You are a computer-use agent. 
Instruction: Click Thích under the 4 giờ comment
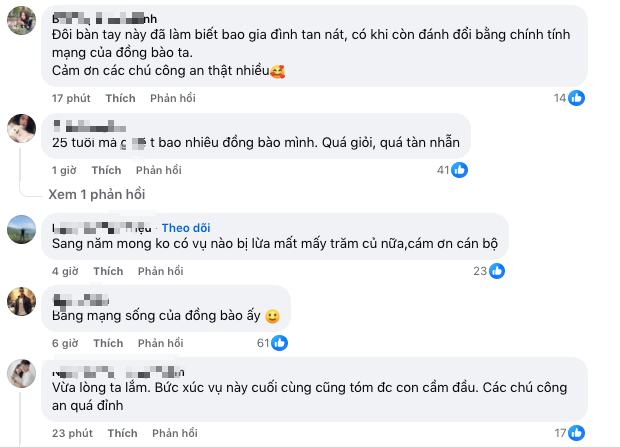pyautogui.click(x=108, y=271)
